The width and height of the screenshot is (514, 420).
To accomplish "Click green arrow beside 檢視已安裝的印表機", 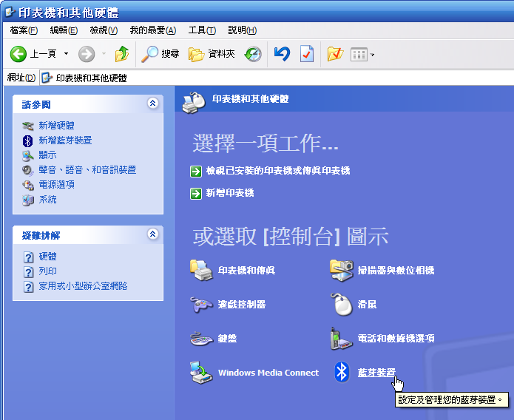I will [196, 171].
